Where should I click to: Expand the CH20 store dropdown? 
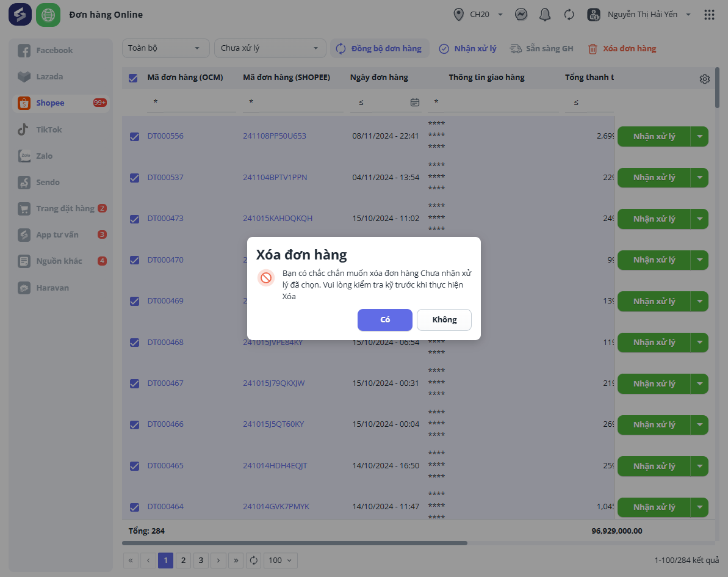coord(500,15)
